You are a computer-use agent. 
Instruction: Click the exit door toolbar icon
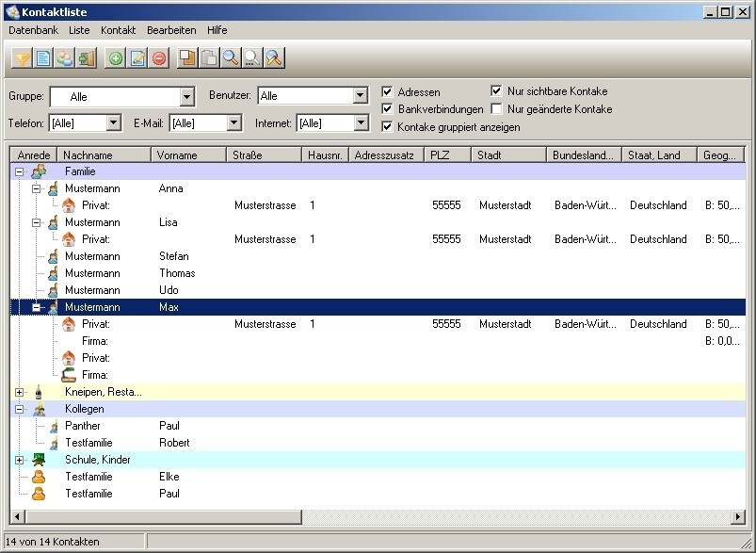tap(87, 58)
